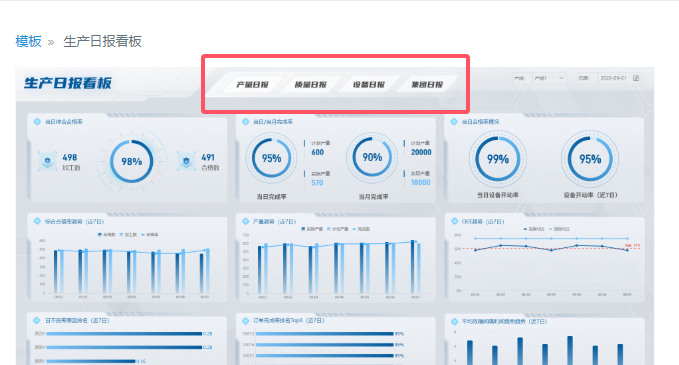Click diamond icon of 综合合格率趋势 panel
The width and height of the screenshot is (679, 365).
[37, 221]
